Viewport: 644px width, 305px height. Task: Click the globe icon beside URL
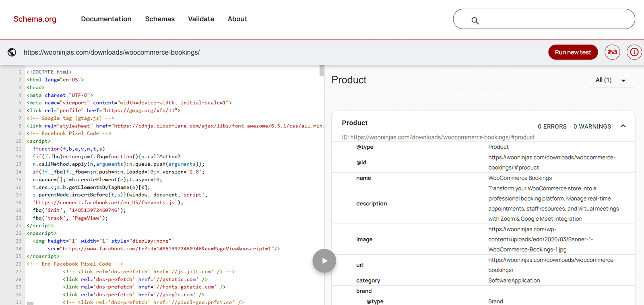pos(12,52)
